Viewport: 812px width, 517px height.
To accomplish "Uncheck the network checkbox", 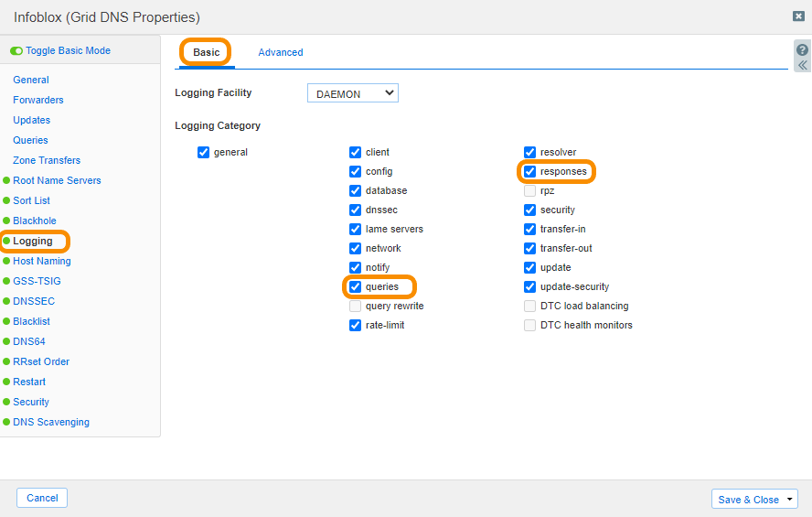I will pyautogui.click(x=355, y=248).
